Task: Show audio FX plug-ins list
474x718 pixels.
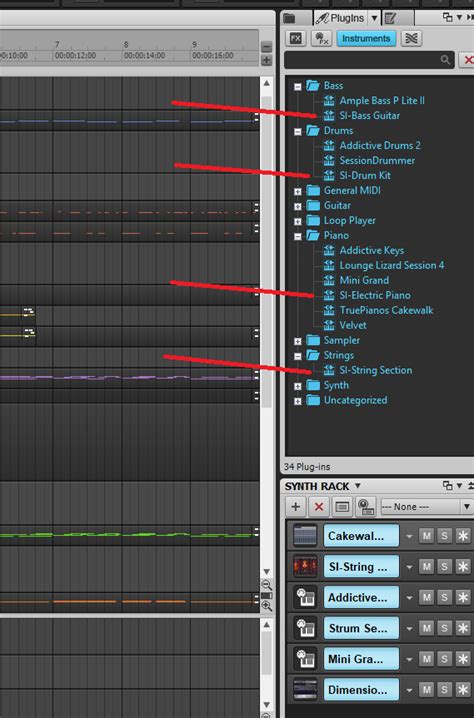Action: tap(296, 38)
